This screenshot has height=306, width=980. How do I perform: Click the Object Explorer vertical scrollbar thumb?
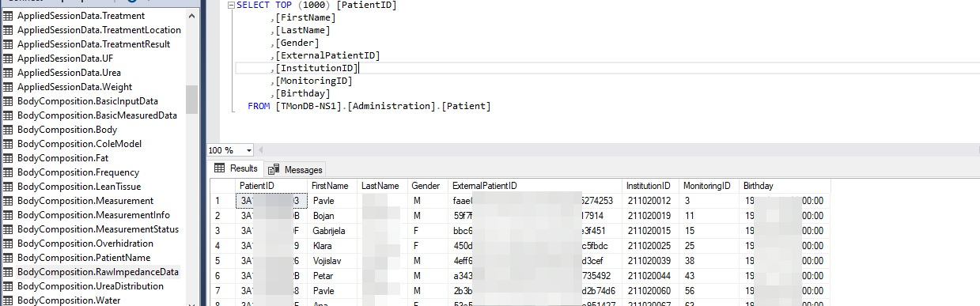tap(192, 100)
